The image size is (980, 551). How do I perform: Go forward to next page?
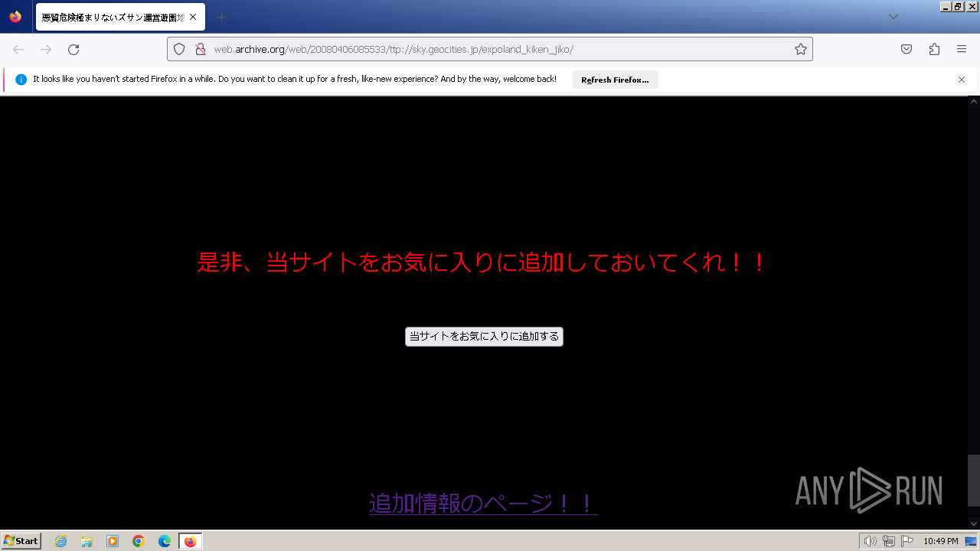(x=46, y=49)
